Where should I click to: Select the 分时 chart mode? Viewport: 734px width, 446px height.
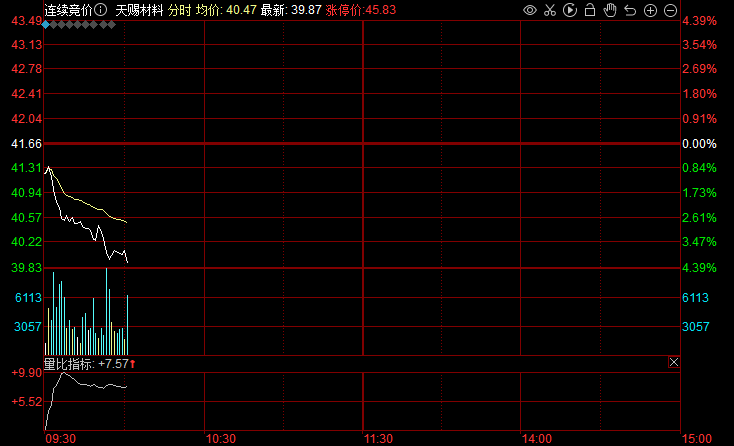179,9
